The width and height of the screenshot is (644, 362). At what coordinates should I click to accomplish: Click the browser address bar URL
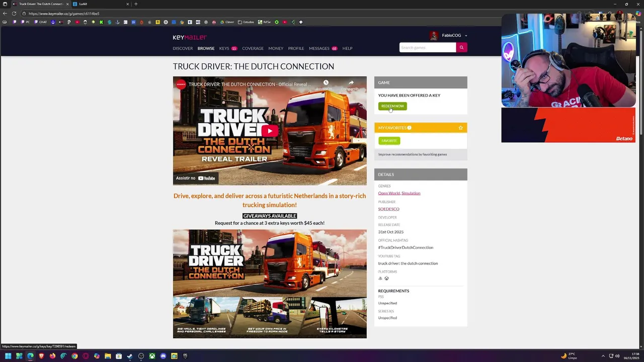[64, 14]
